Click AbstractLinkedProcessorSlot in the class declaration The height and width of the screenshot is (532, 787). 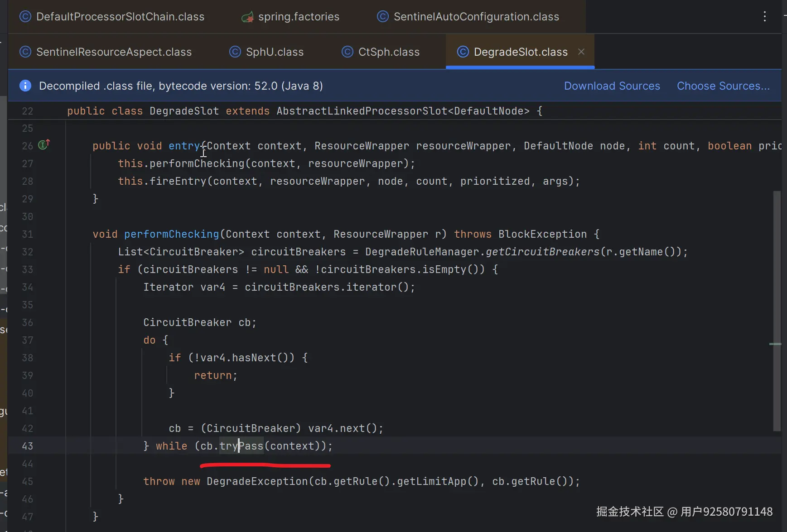(362, 111)
